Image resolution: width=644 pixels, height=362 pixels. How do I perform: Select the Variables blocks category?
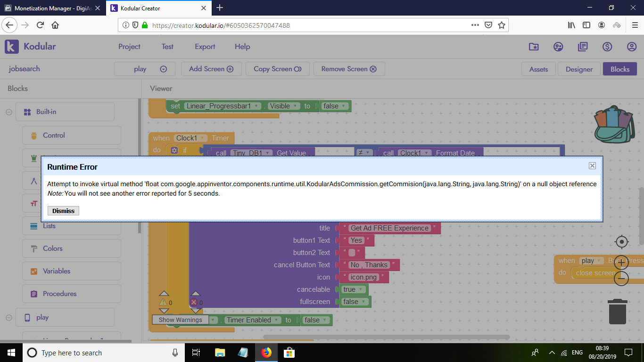point(72,271)
